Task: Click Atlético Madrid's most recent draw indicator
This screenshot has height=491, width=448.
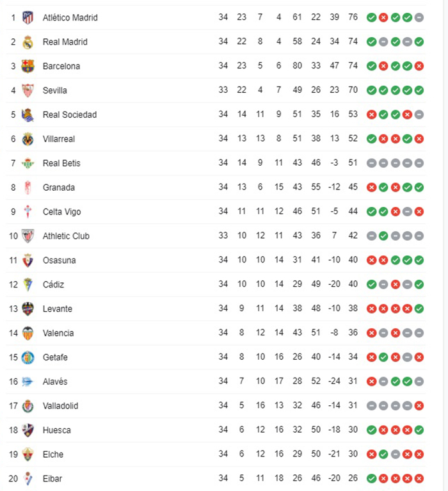Action: point(419,17)
